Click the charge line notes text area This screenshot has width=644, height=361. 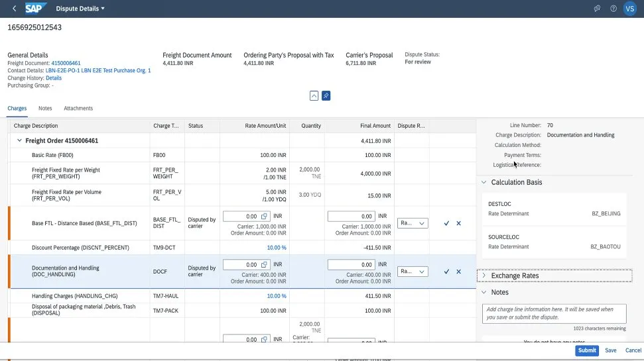point(554,313)
